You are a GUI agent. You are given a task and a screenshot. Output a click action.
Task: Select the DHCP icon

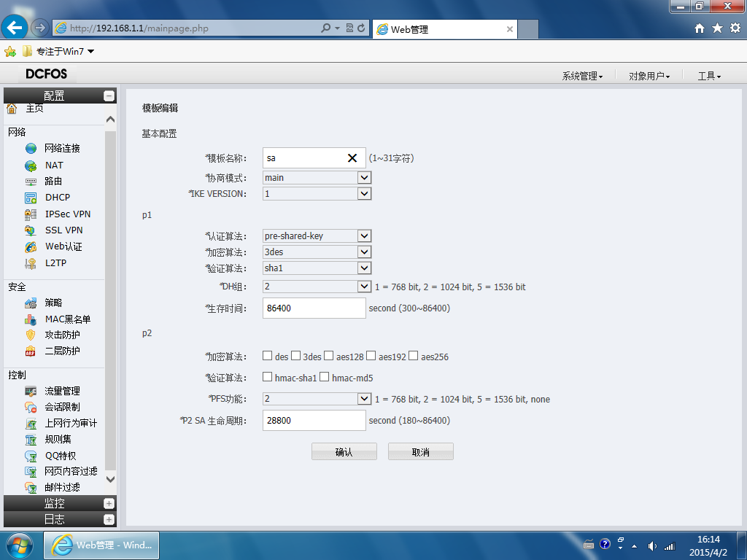coord(31,198)
